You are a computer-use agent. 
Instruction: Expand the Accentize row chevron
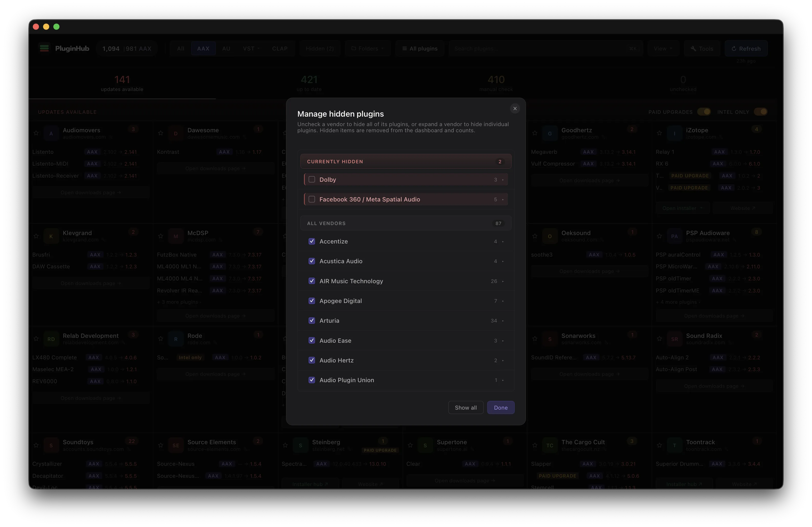[503, 241]
